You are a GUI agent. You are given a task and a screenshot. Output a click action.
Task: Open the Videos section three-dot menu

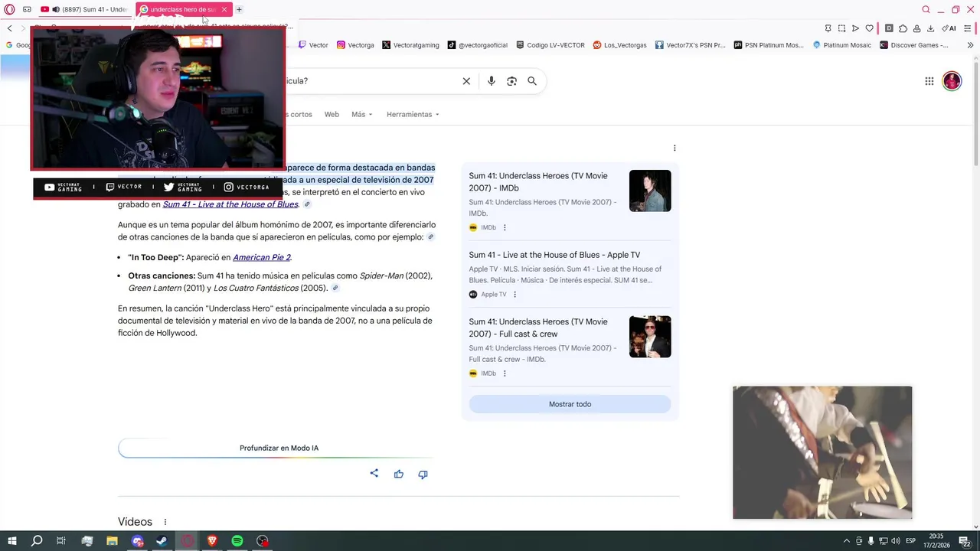165,522
